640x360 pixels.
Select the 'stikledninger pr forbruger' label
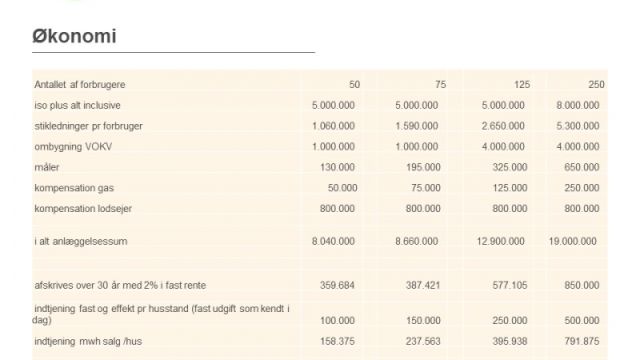pos(89,126)
